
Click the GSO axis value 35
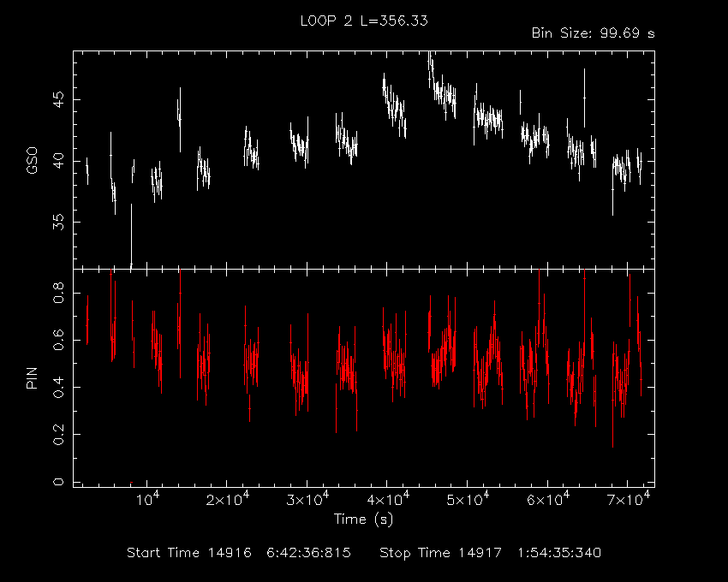58,222
